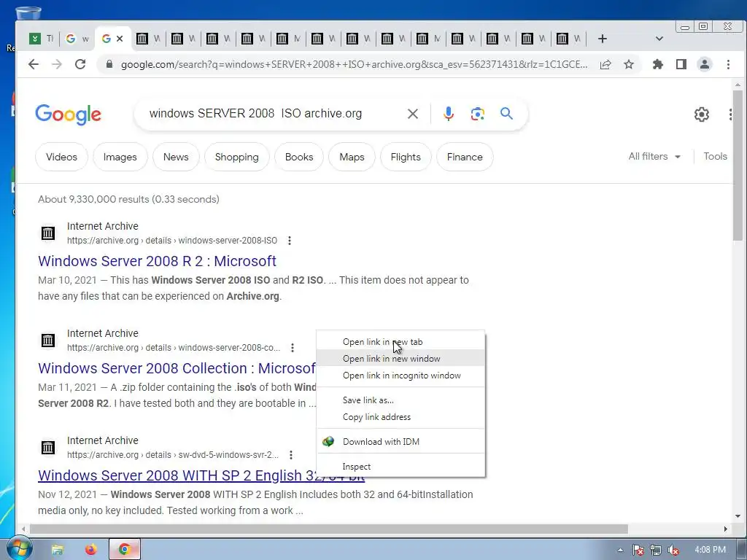Viewport: 747px width, 560px height.
Task: Filter results by Finance
Action: click(465, 157)
